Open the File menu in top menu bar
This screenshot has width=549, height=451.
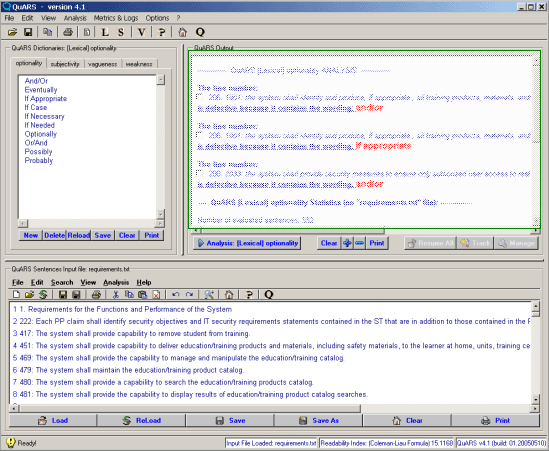(9, 18)
